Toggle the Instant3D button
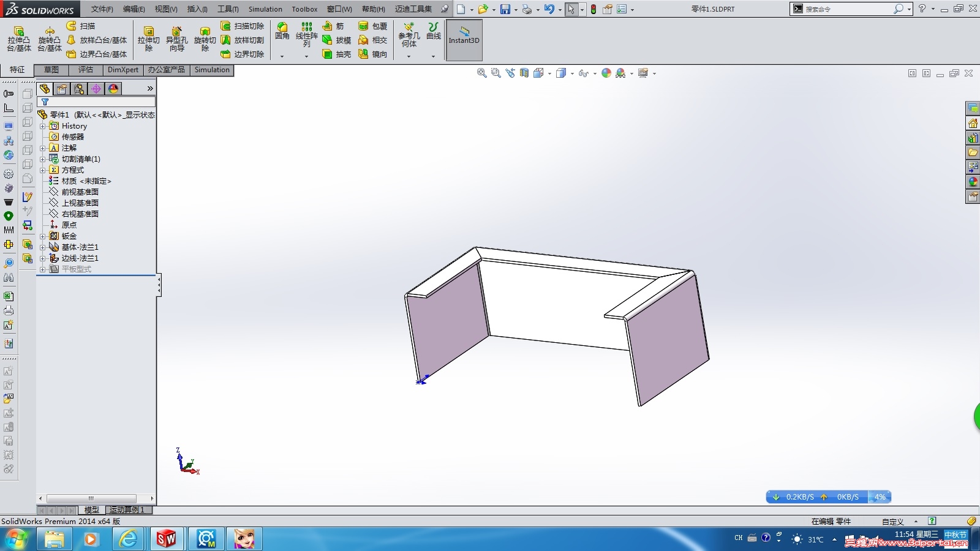This screenshot has height=551, width=980. pos(464,40)
